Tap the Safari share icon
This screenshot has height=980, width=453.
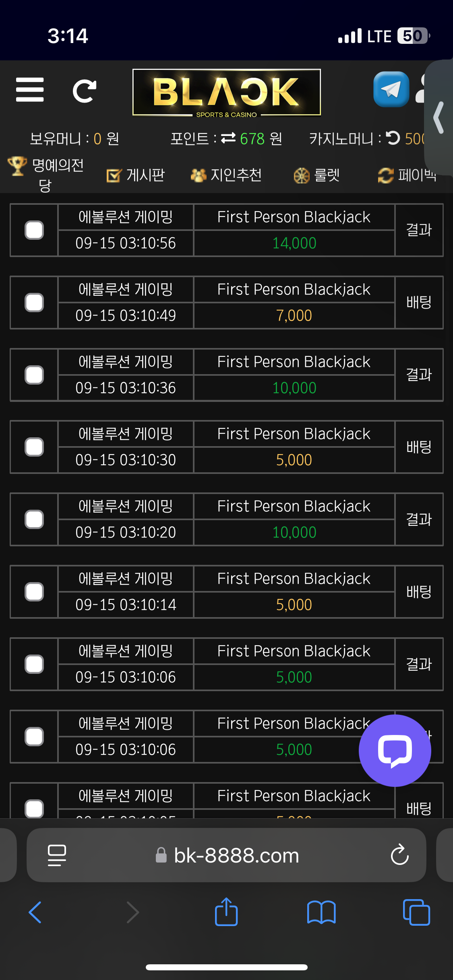point(226,912)
